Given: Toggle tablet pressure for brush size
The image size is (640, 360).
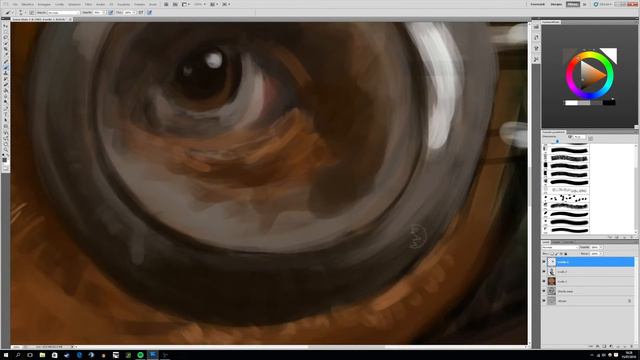Looking at the screenshot, I should 150,13.
